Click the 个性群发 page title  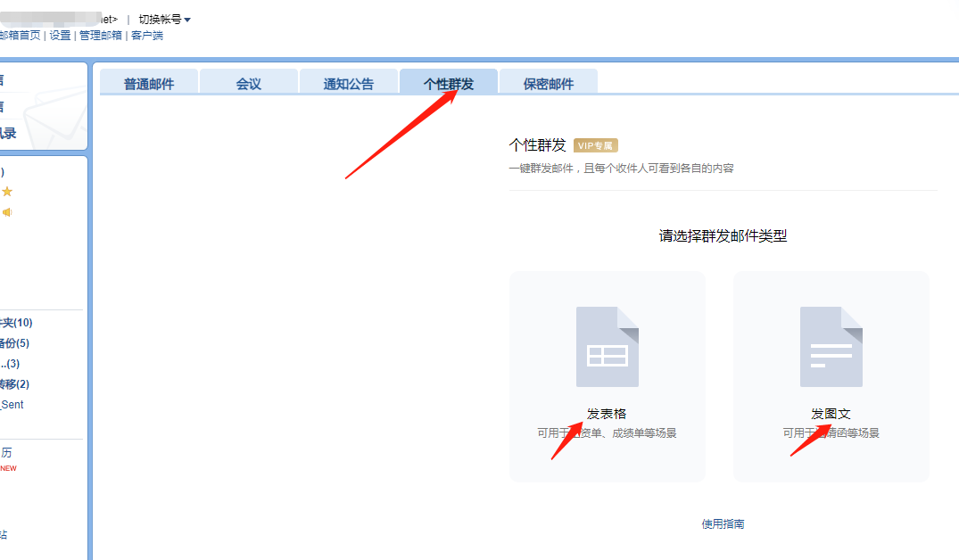[538, 144]
